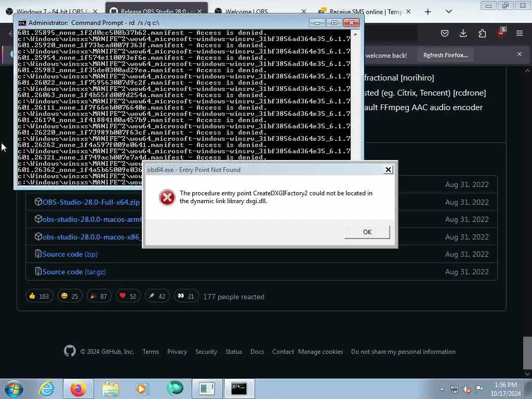Download OBS-Studio-28.0-Full-x64.zip asset
Image resolution: width=532 pixels, height=399 pixels.
click(x=91, y=202)
